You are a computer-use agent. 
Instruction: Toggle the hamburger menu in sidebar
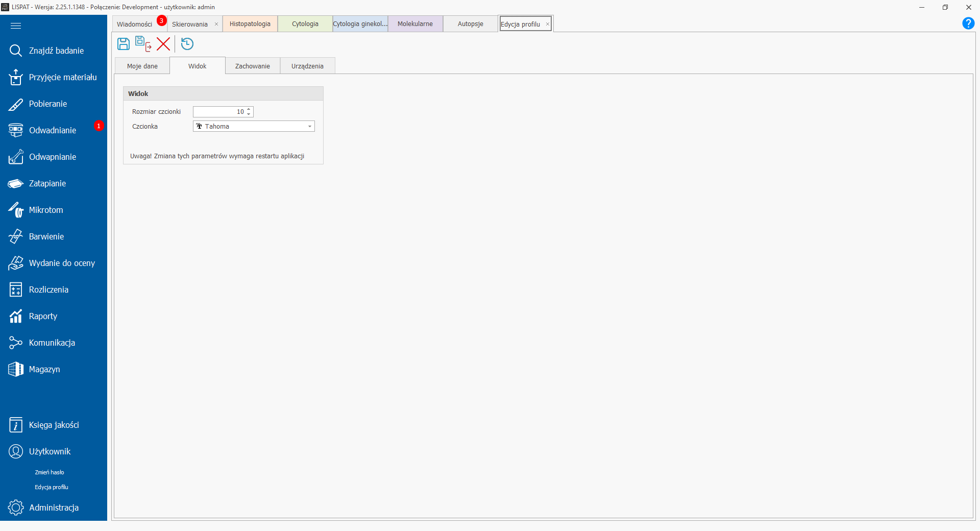(16, 26)
